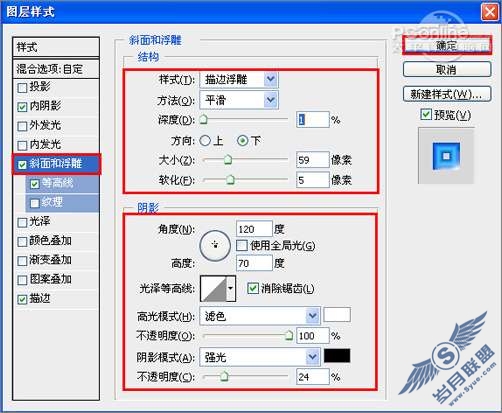Toggle the 预览 checkbox
Screen dimensions: 502x413
[426, 115]
